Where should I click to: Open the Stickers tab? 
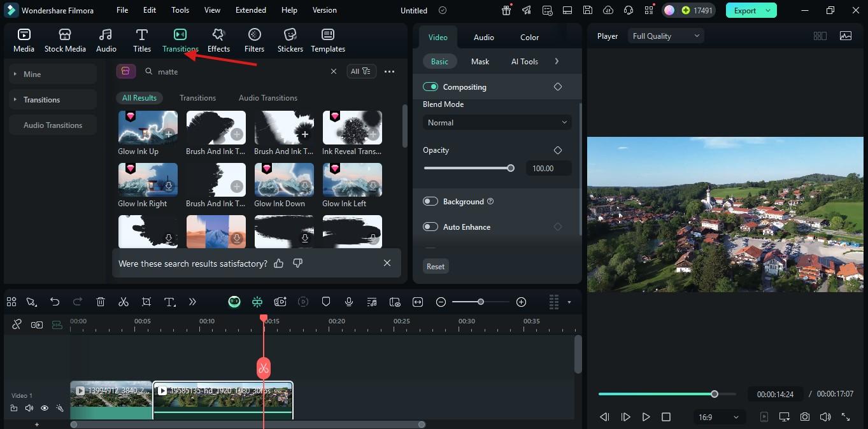(290, 40)
